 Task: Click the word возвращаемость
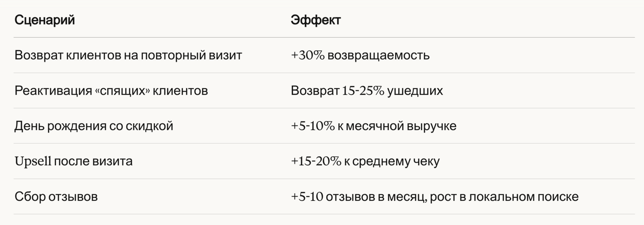[379, 55]
